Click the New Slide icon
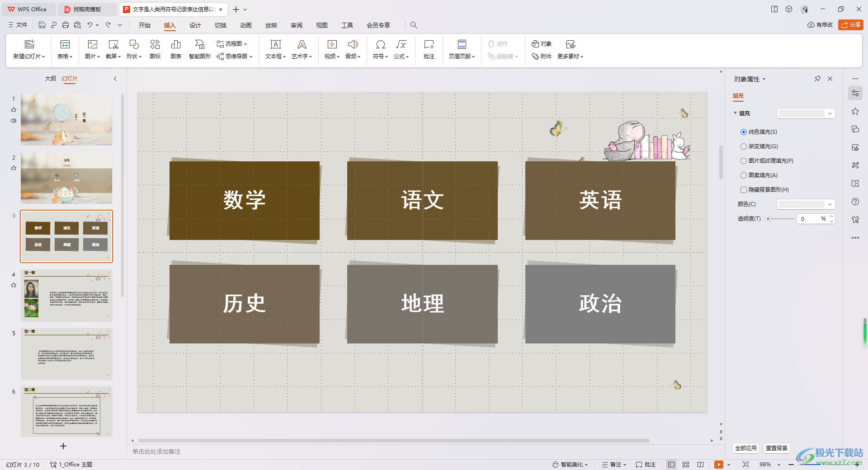 pos(29,44)
